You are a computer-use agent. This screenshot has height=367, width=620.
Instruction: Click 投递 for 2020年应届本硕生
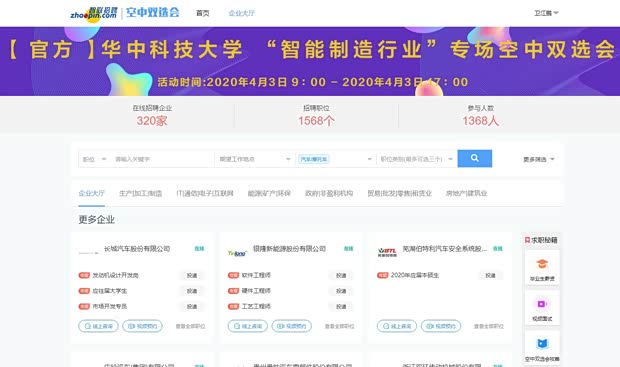click(490, 275)
